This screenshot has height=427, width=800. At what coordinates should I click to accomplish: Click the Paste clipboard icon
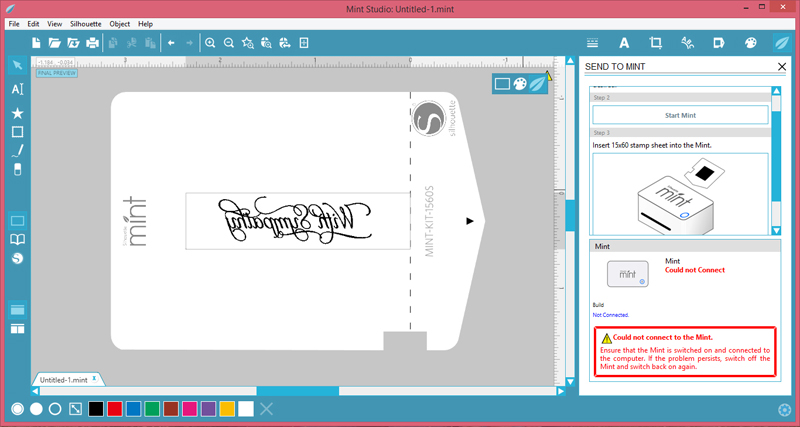(x=150, y=43)
